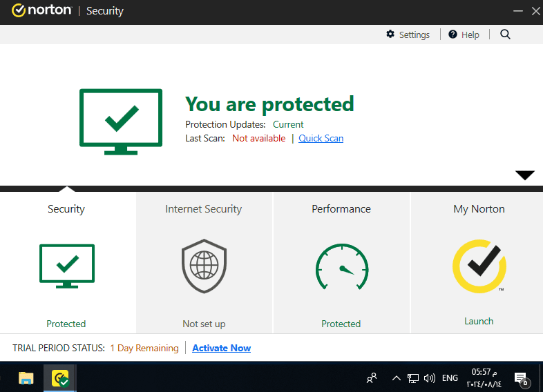Click the Internet Security globe shield icon
The image size is (543, 392).
tap(204, 266)
